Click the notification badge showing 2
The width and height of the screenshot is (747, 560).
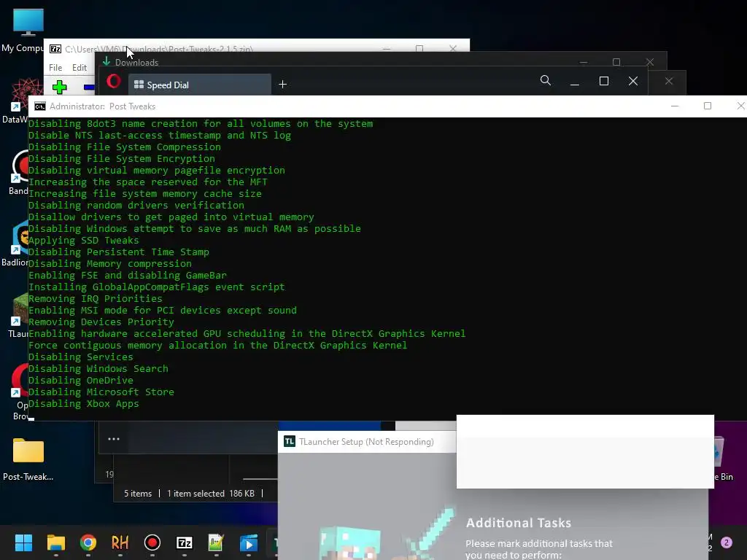click(x=727, y=542)
